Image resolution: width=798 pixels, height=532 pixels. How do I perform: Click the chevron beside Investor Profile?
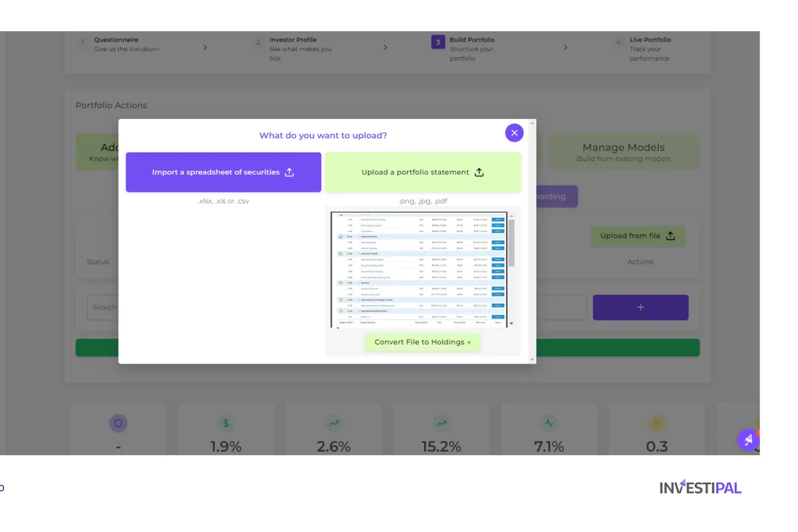(385, 47)
